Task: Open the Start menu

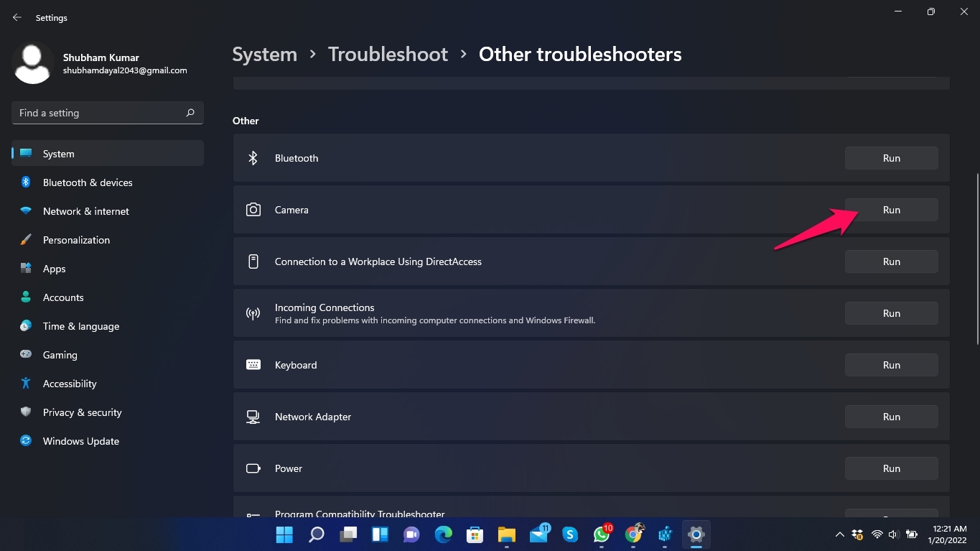Action: tap(284, 534)
